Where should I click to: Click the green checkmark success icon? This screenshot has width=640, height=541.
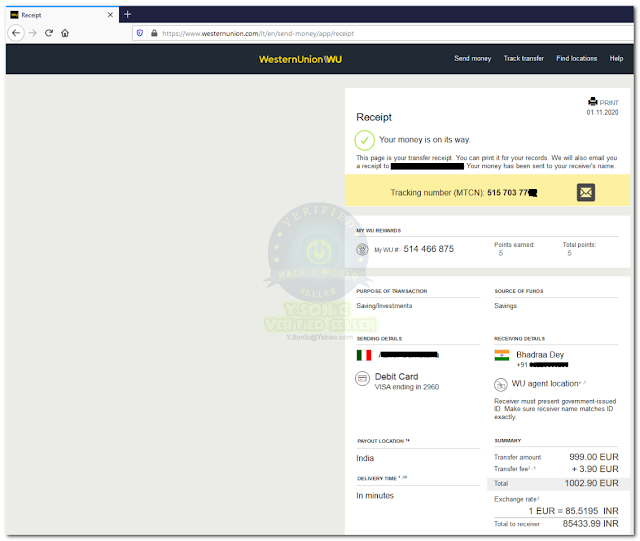[x=364, y=140]
